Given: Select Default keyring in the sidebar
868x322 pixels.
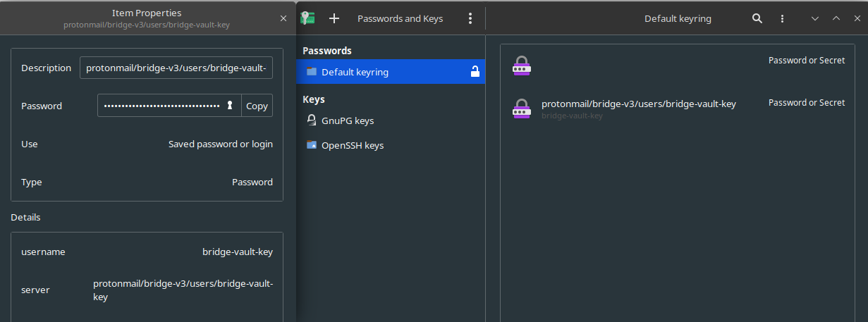Looking at the screenshot, I should point(355,72).
